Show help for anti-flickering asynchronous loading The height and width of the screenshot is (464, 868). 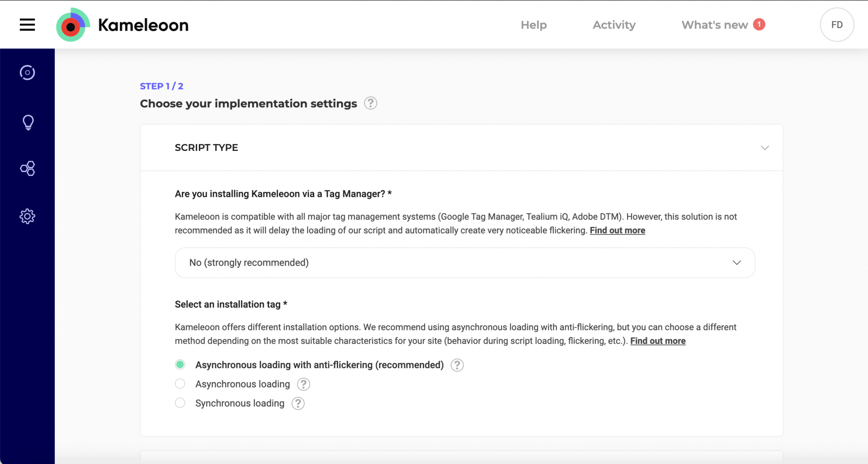coord(457,365)
